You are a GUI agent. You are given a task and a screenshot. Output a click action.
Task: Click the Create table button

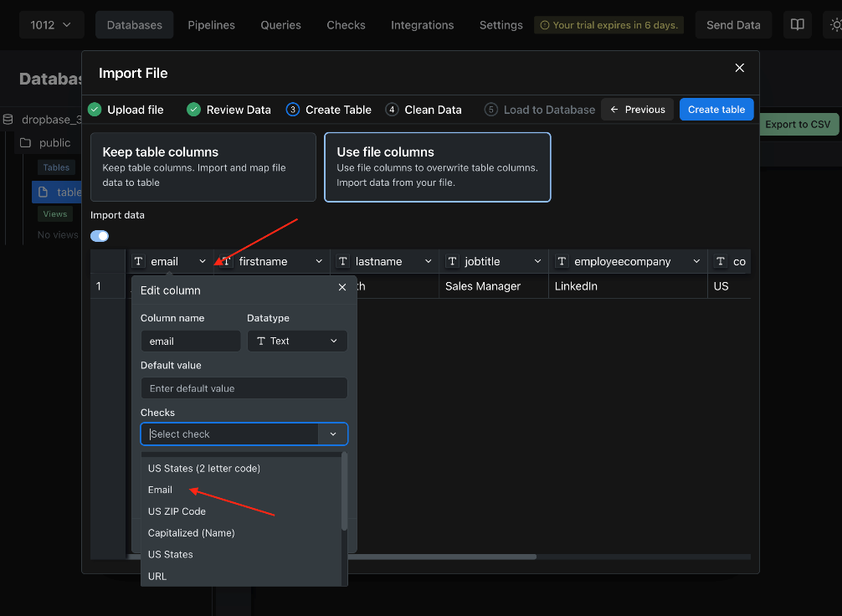pos(716,110)
